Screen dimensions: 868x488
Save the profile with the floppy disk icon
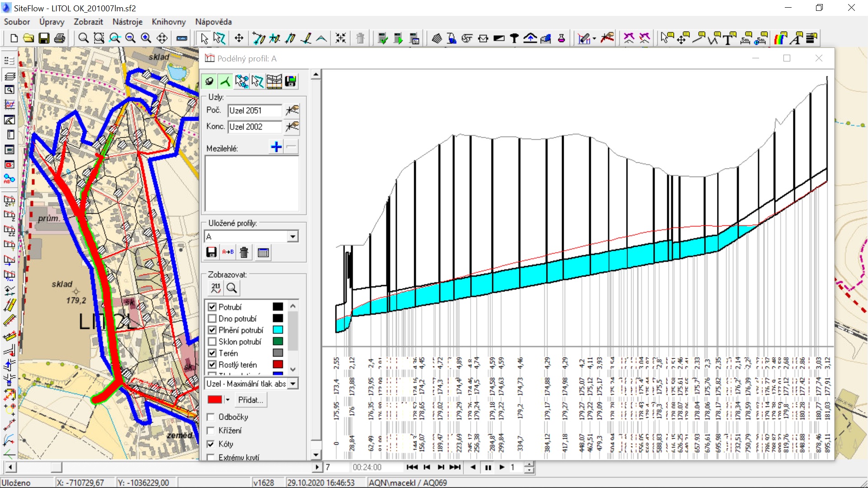[x=212, y=252]
